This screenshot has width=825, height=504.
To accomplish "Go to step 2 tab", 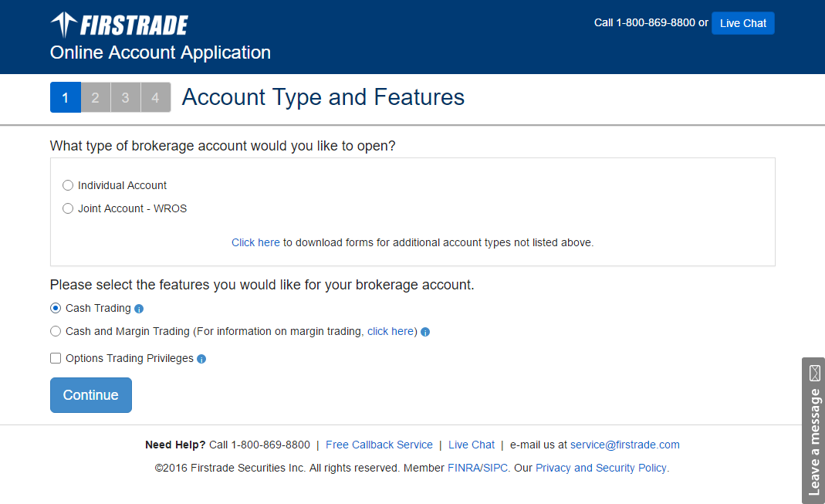I will (x=96, y=98).
